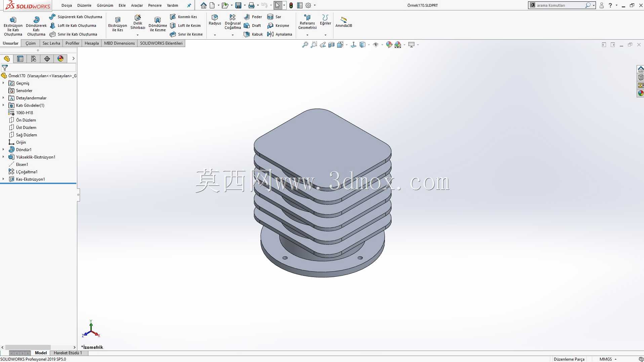Switch to Çizim tab

31,43
